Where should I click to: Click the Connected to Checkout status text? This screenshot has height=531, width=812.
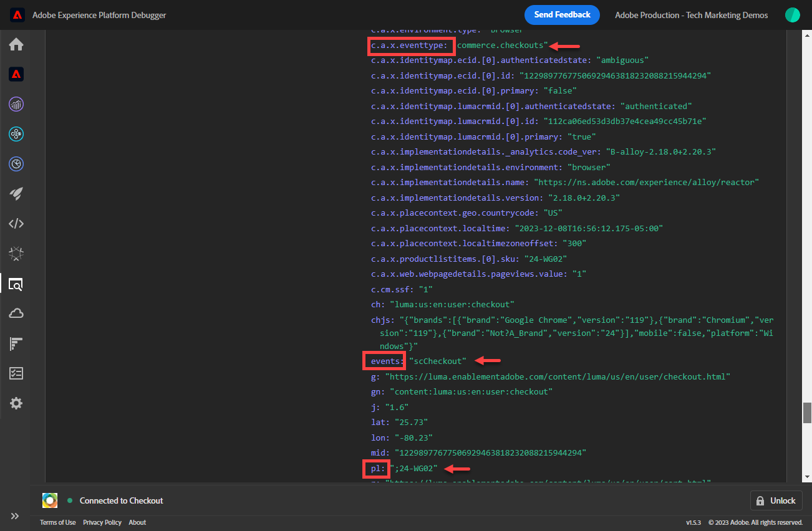(122, 500)
